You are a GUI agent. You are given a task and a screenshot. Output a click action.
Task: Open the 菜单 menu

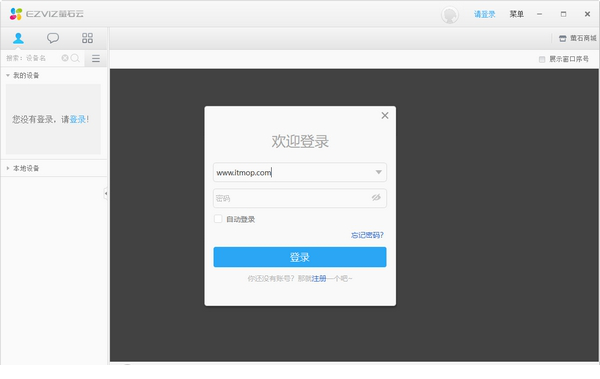pyautogui.click(x=516, y=14)
